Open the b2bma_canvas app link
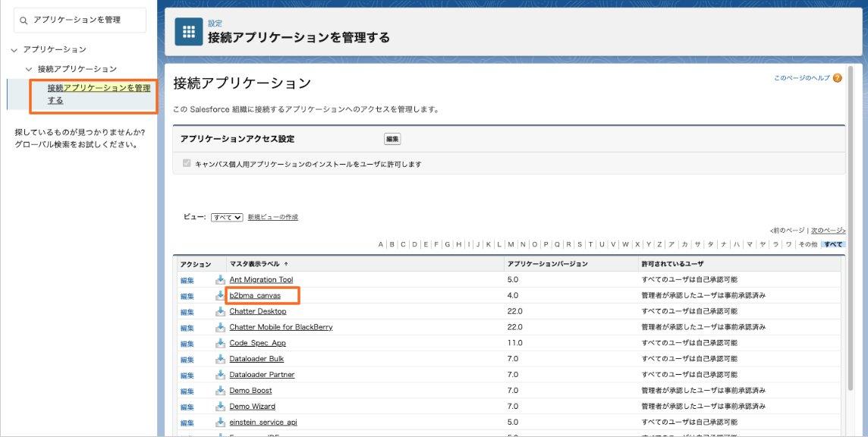 255,295
